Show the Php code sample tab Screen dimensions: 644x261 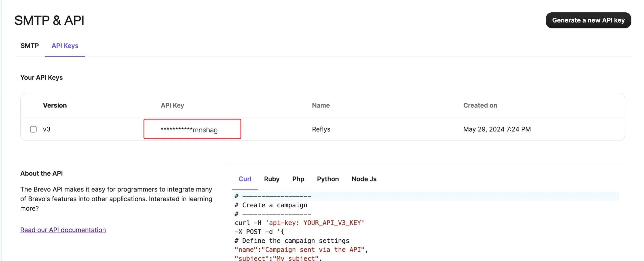pos(298,179)
